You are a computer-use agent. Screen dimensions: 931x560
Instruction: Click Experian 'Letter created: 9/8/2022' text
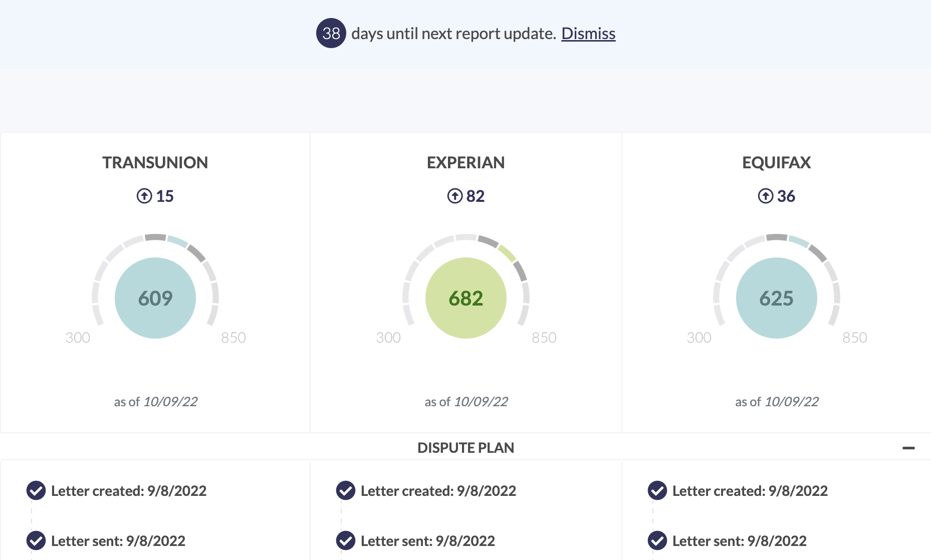(438, 491)
